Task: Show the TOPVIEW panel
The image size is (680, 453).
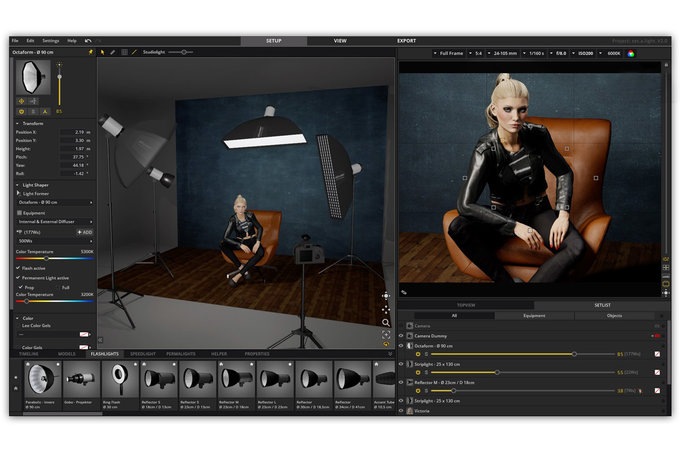Action: (466, 305)
